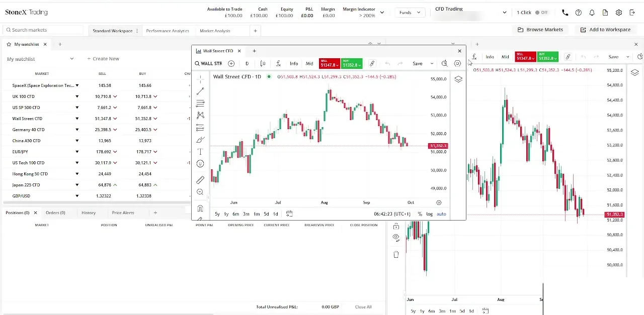Click Add to Workspace button
This screenshot has height=315, width=644.
pos(605,30)
